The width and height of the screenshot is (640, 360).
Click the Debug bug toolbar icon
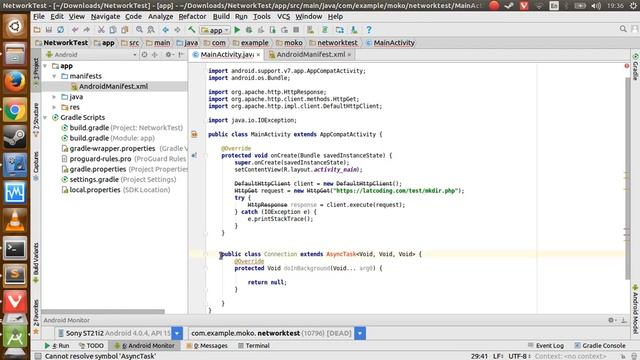(249, 30)
